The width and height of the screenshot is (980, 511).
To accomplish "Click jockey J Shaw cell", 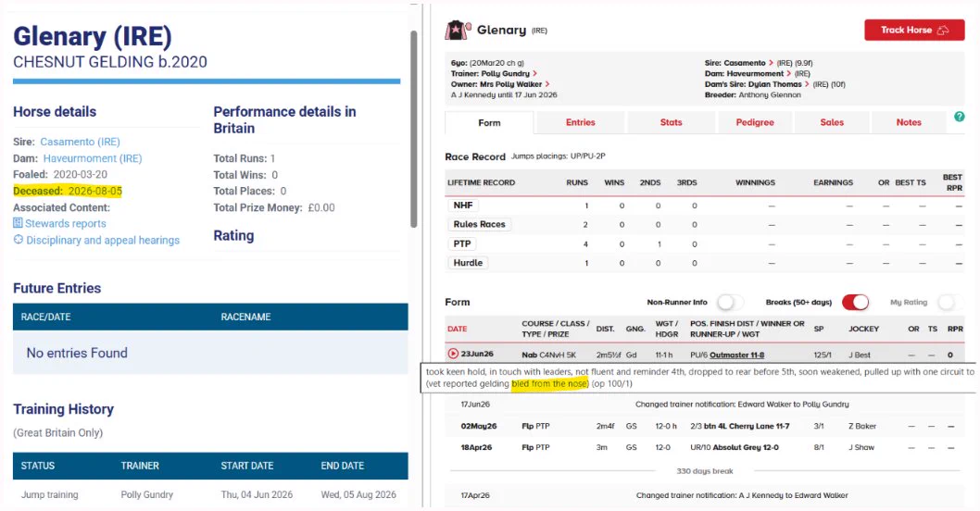I will point(861,447).
